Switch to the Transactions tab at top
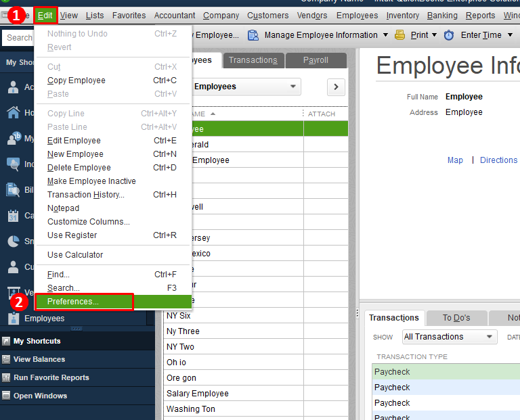The image size is (520, 420). tap(253, 60)
